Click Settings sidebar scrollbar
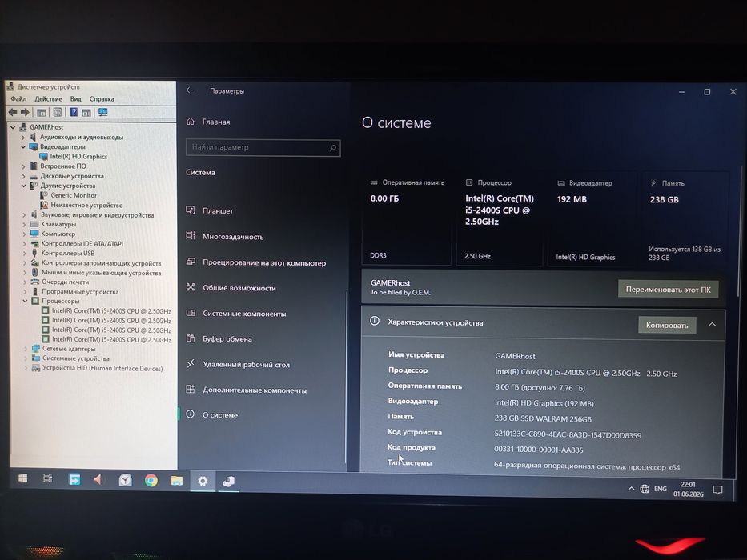 pyautogui.click(x=347, y=376)
